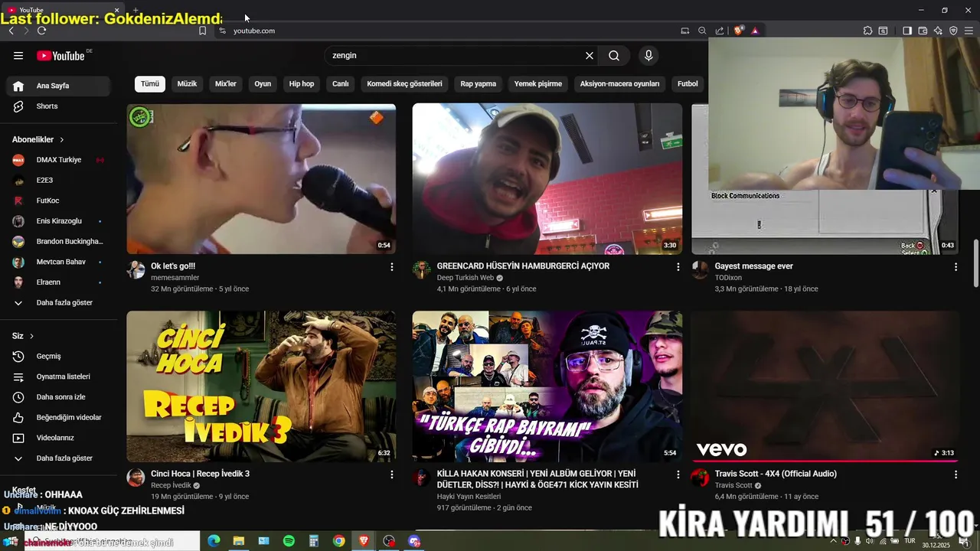Screen dimensions: 980x551
Task: Expand Siz list via Daha fazla göster
Action: [x=58, y=458]
